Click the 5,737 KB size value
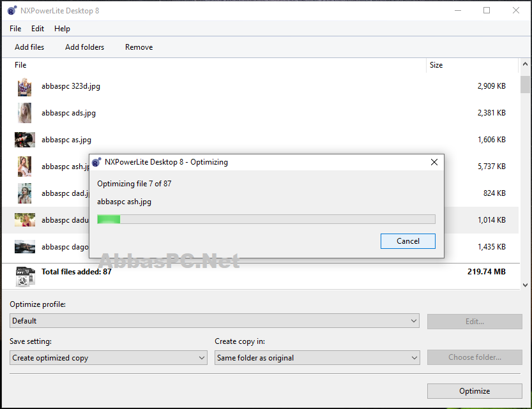The image size is (532, 409). pyautogui.click(x=492, y=167)
